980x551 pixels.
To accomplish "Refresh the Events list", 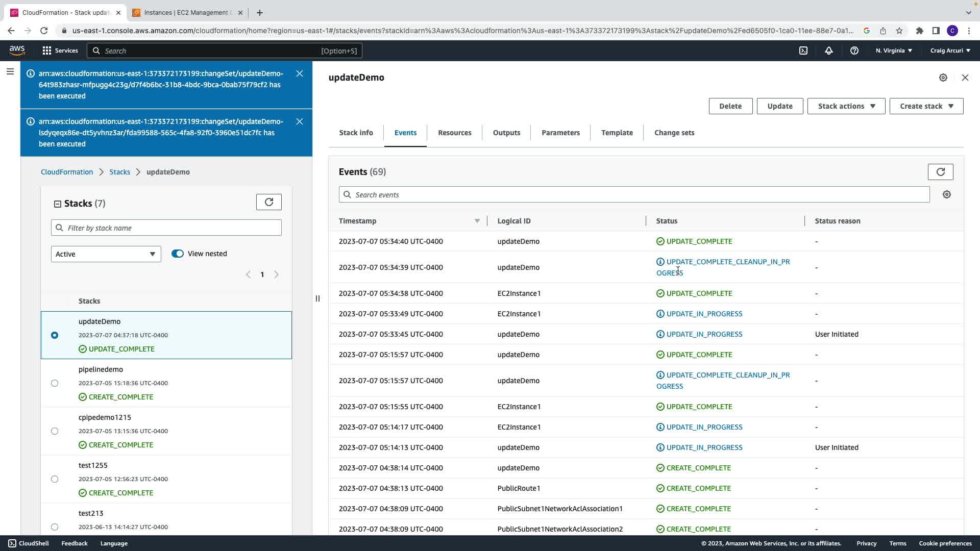I will point(940,172).
